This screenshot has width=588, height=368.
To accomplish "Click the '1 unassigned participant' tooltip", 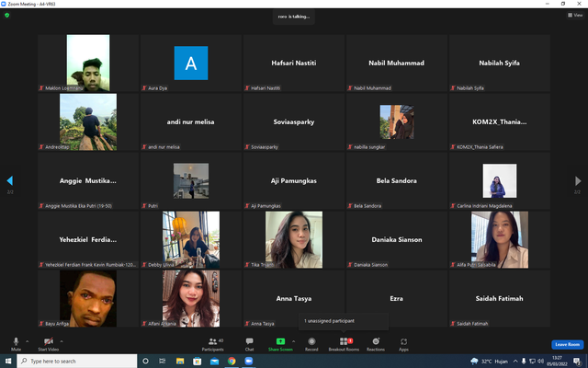I will 344,321.
